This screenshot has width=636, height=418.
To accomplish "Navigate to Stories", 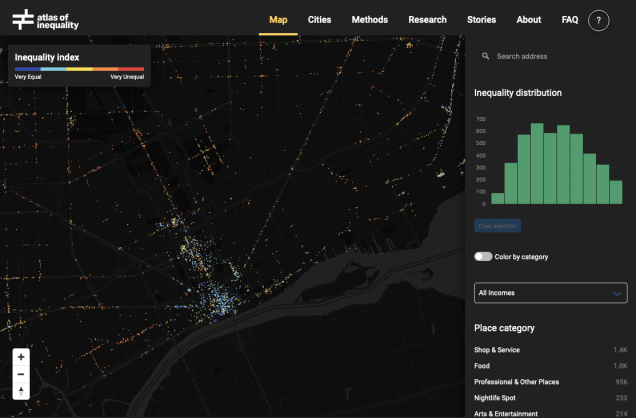I will 481,20.
